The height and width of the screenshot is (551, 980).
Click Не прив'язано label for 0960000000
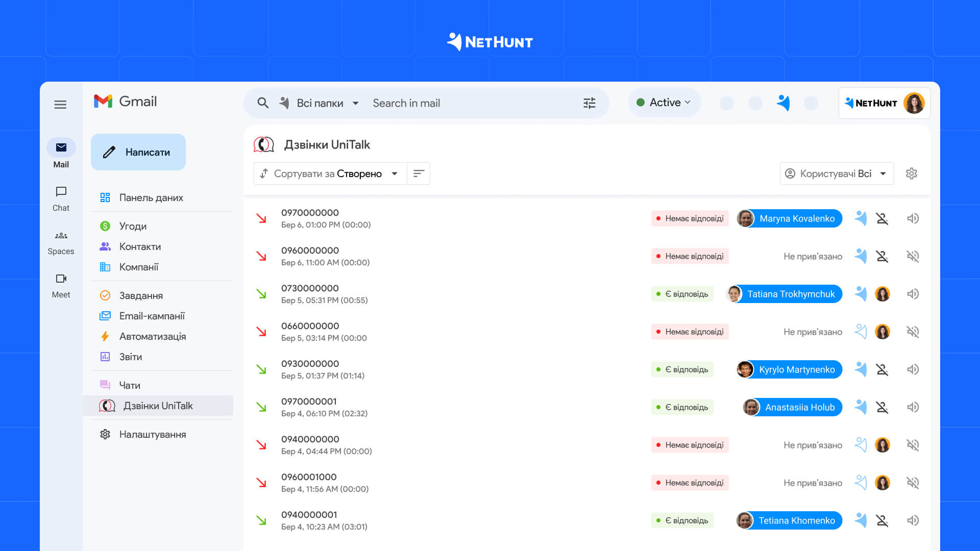point(813,256)
